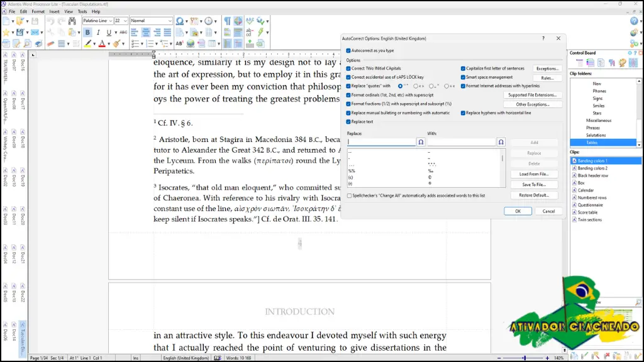The height and width of the screenshot is (362, 644).
Task: Open the Help menu
Action: [96, 11]
